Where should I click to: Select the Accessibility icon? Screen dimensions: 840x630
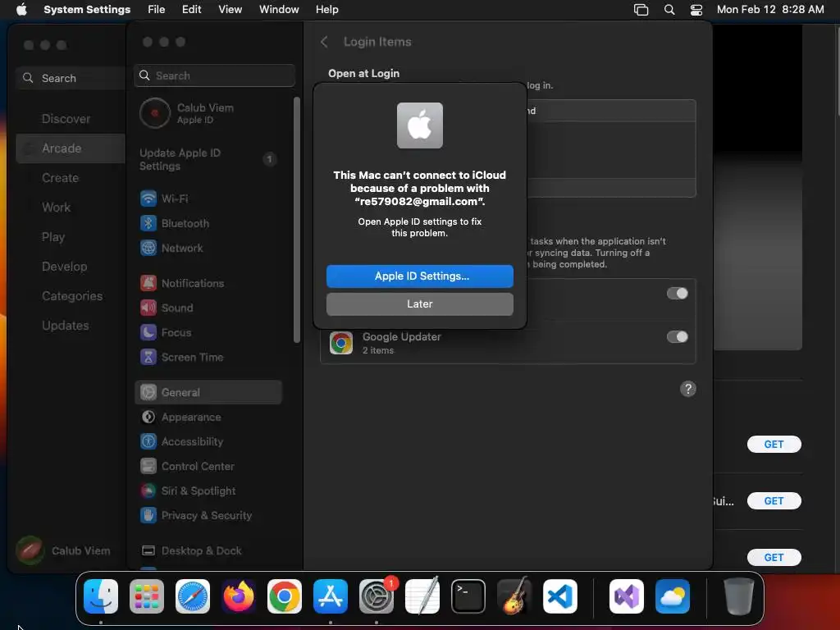point(148,442)
